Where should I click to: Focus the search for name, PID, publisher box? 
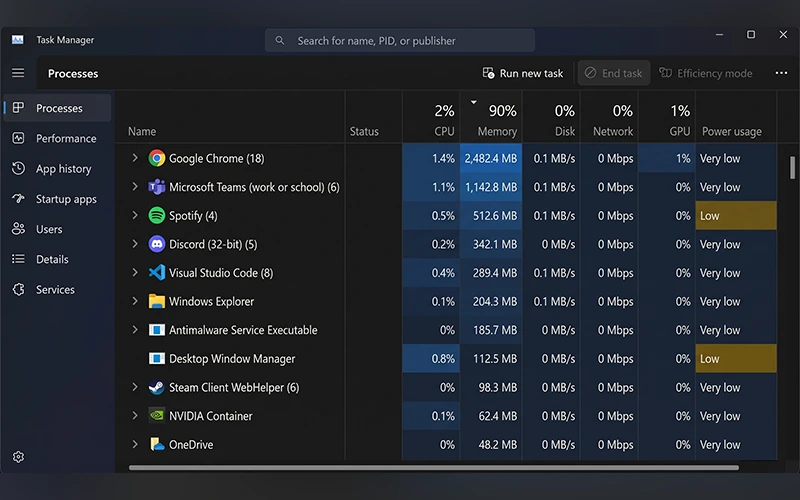399,40
